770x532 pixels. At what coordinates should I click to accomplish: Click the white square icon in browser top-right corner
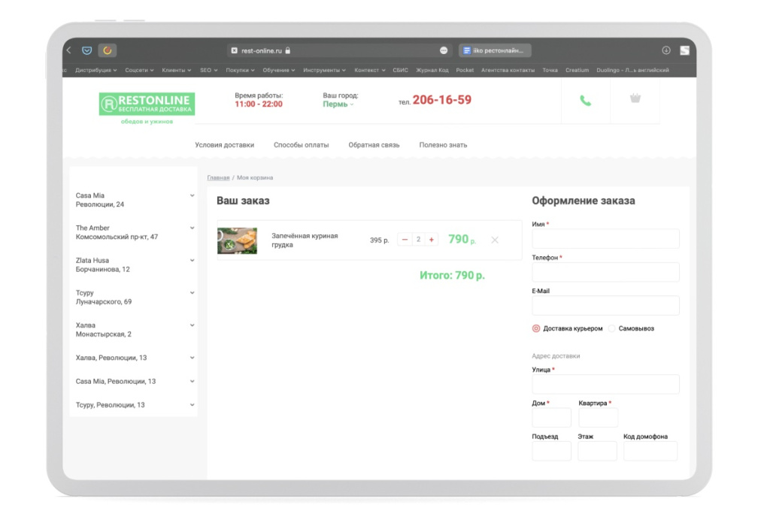[x=684, y=50]
